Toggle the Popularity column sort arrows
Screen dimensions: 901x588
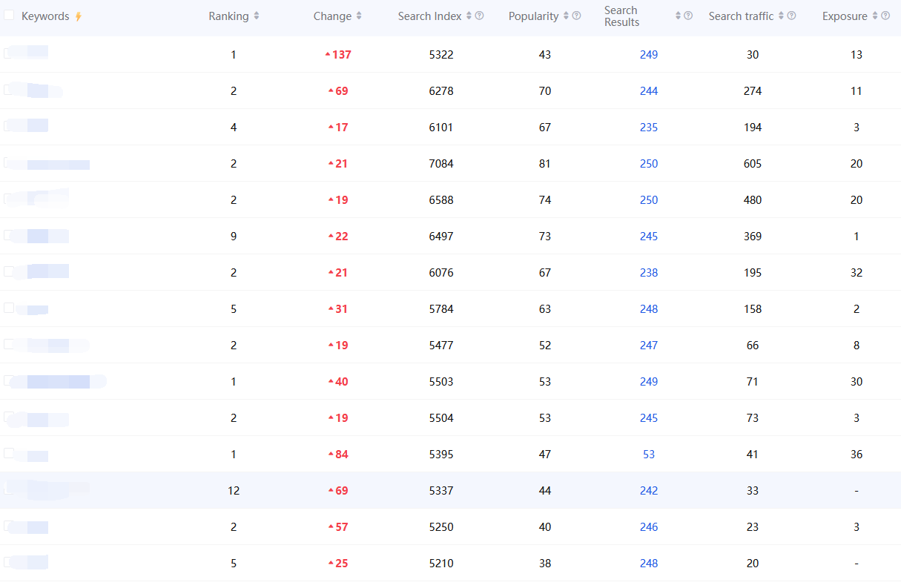pyautogui.click(x=566, y=16)
